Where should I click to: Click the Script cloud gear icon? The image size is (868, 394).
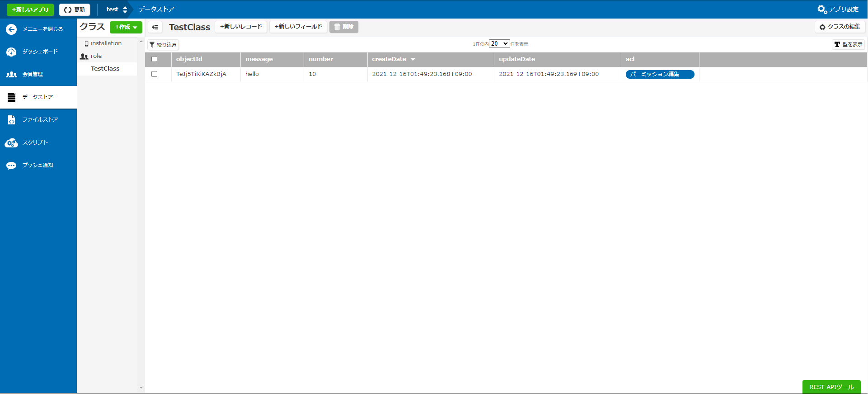pos(11,143)
